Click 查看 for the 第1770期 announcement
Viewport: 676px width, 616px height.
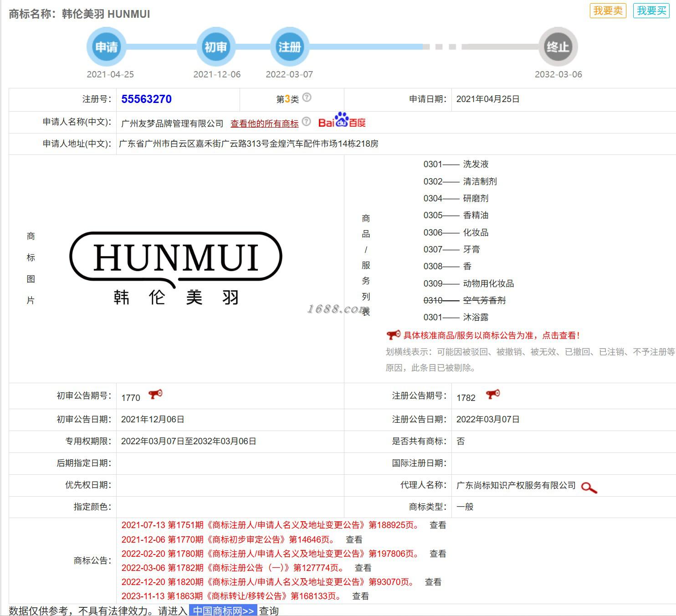click(354, 539)
